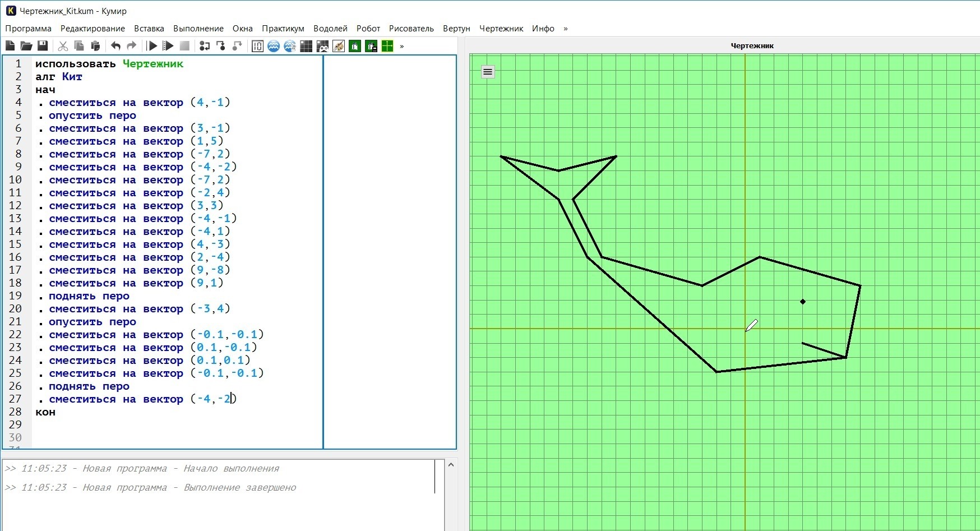Image resolution: width=980 pixels, height=531 pixels.
Task: Open the Редактирование menu
Action: tap(93, 29)
